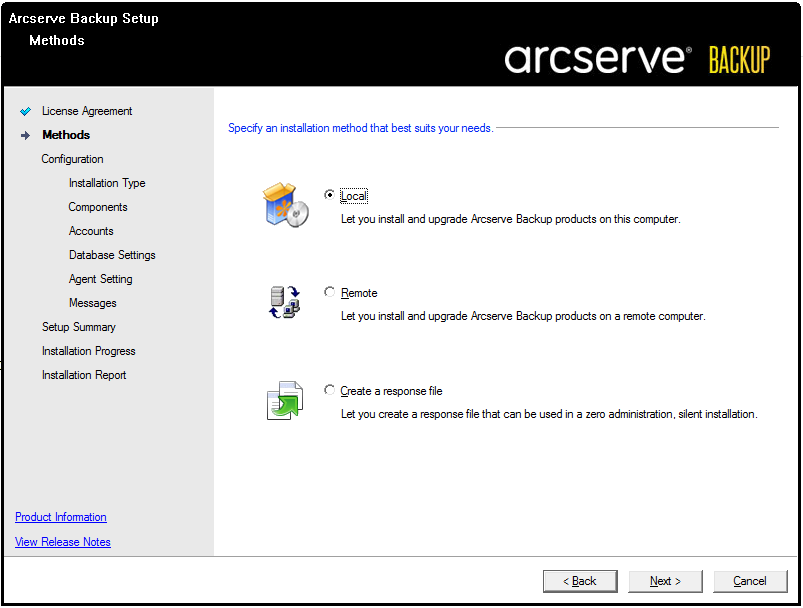This screenshot has height=608, width=803.
Task: Select Agent Setting step in sidebar
Action: point(100,279)
